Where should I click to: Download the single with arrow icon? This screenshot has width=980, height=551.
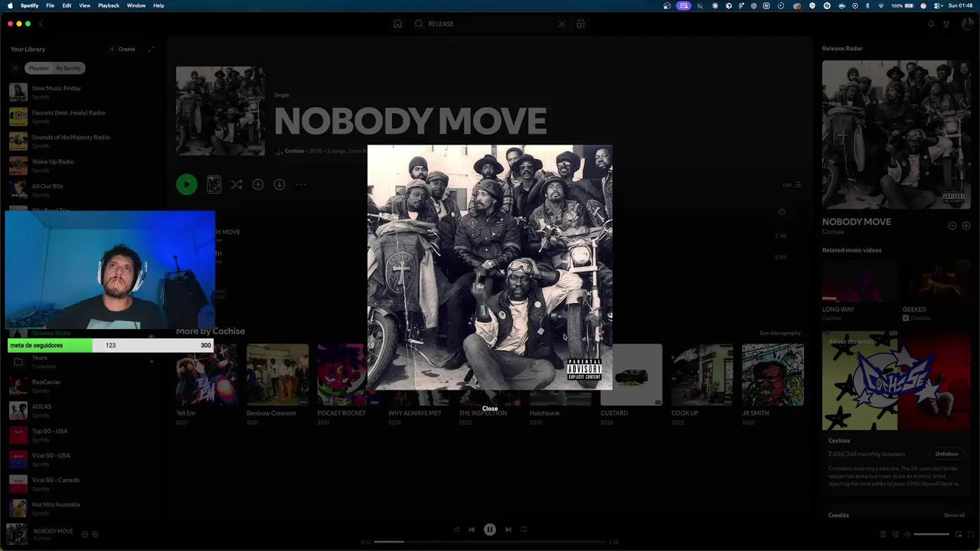click(279, 184)
